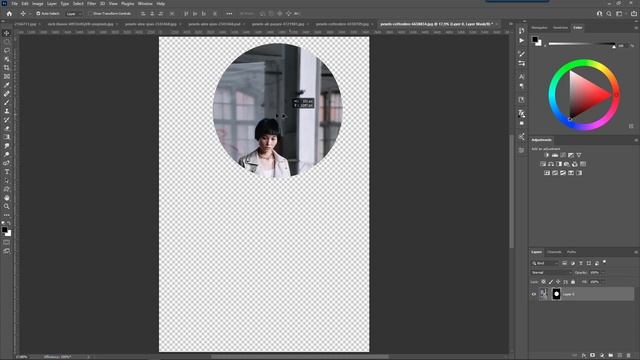Toggle lock image pixels brush icon
Viewport: 640px width, 360px height.
click(551, 282)
